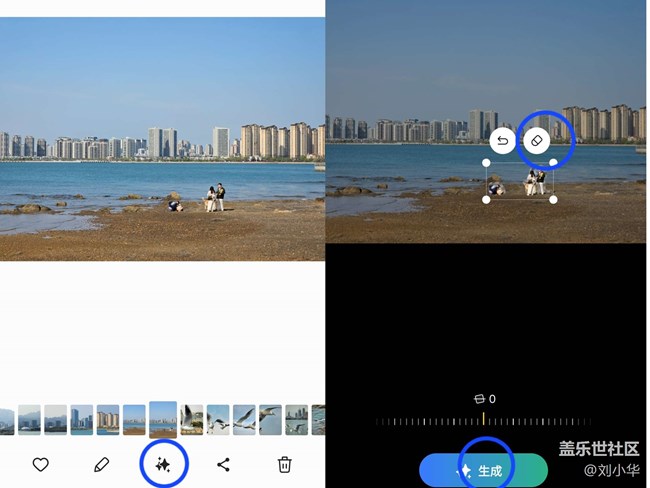This screenshot has height=488, width=650.
Task: Click the 盖乐世社区 watermark text
Action: (x=598, y=449)
